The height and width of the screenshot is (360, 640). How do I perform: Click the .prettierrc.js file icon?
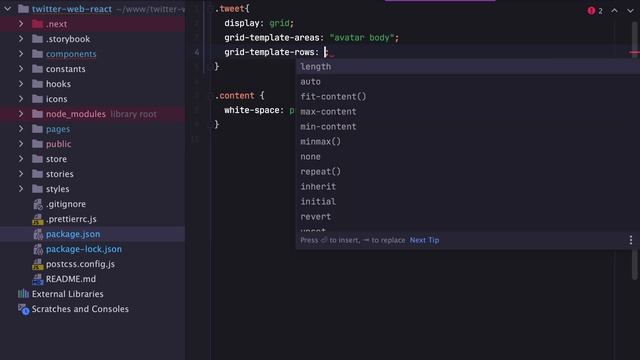tap(38, 219)
